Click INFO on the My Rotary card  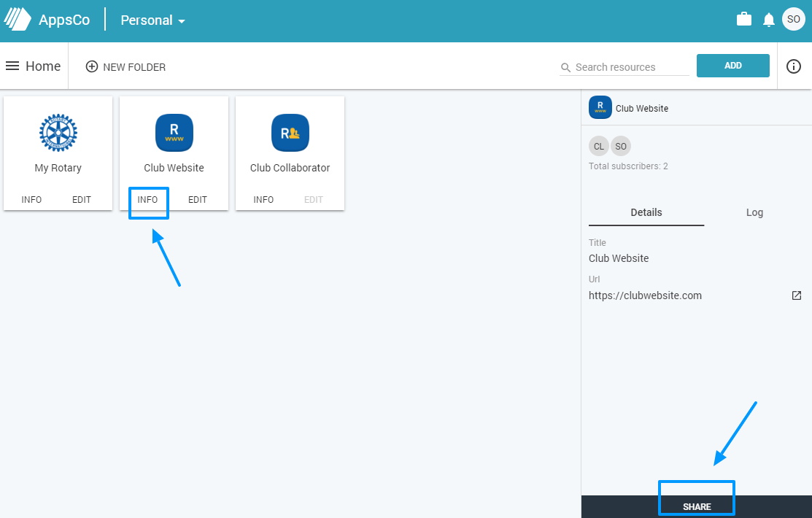(x=31, y=199)
